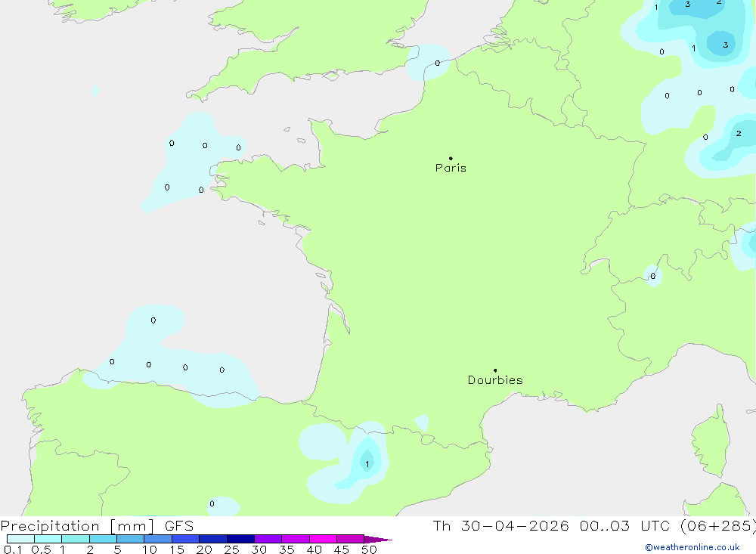756x554 pixels.
Task: Click the Paris city label
Action: pyautogui.click(x=451, y=168)
